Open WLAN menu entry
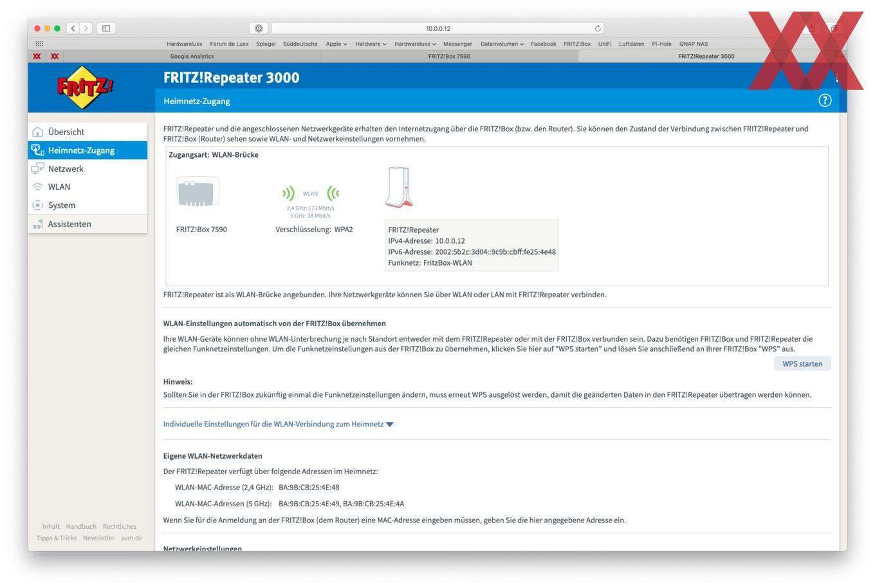 point(87,187)
